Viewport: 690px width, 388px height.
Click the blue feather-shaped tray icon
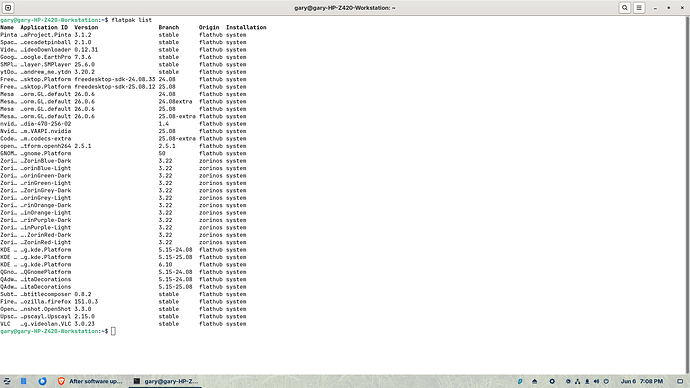coord(520,381)
